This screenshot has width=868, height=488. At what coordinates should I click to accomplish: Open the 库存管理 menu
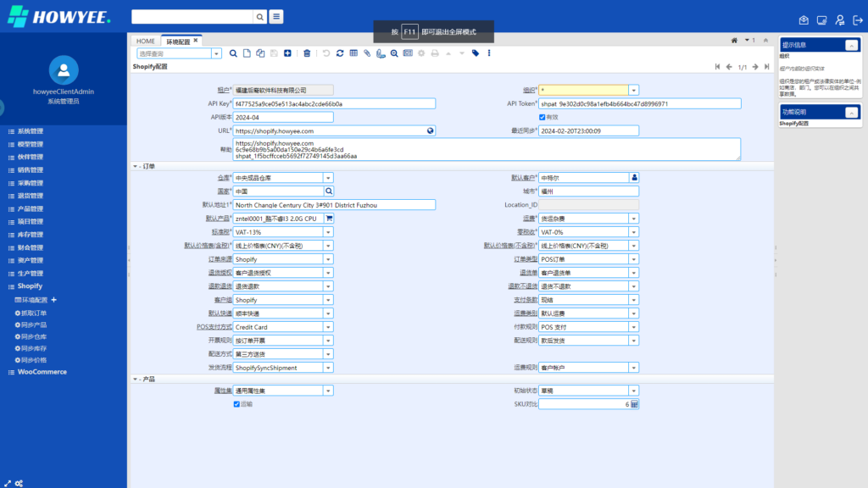(30, 235)
